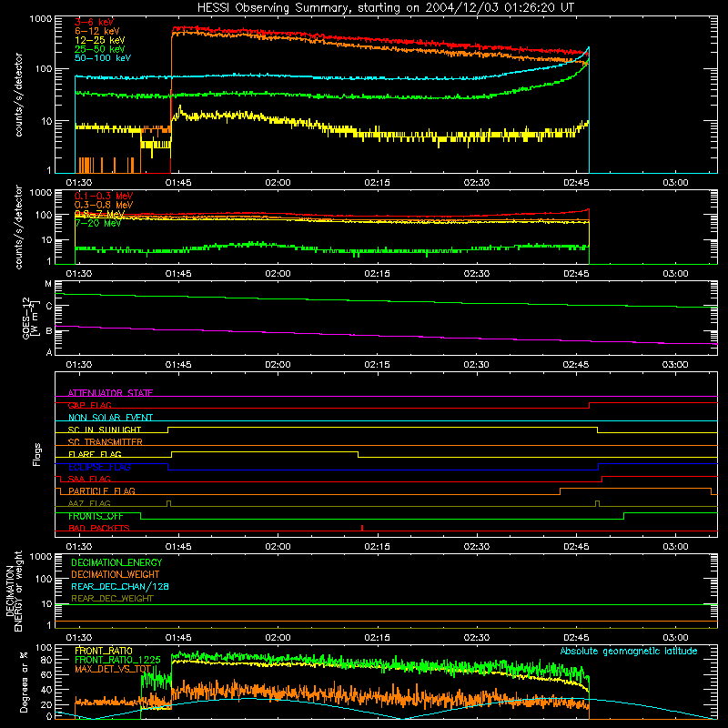Select ATTENUATOR_STATE flag label
The width and height of the screenshot is (728, 728).
tap(110, 393)
